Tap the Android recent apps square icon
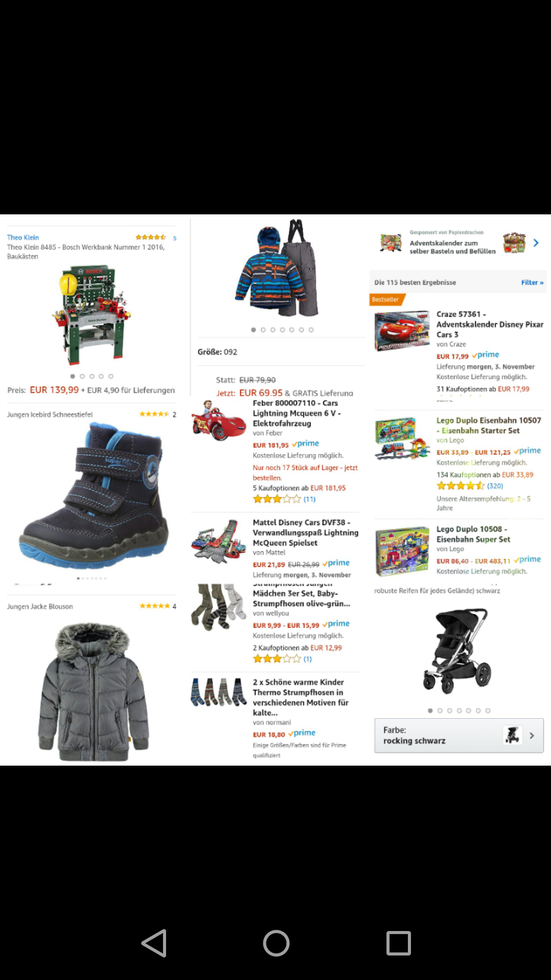Screen dimensions: 551x980 coord(398,943)
